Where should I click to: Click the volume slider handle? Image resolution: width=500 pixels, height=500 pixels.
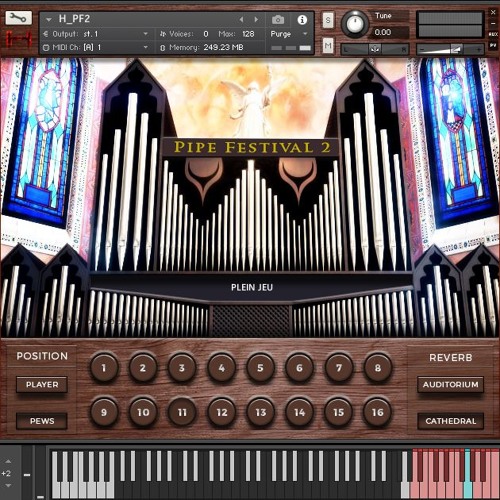coord(456,49)
